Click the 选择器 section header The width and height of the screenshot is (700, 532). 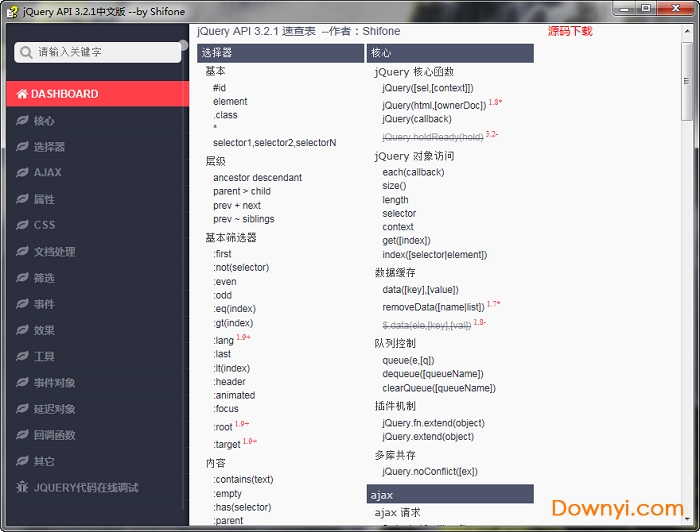click(x=281, y=53)
